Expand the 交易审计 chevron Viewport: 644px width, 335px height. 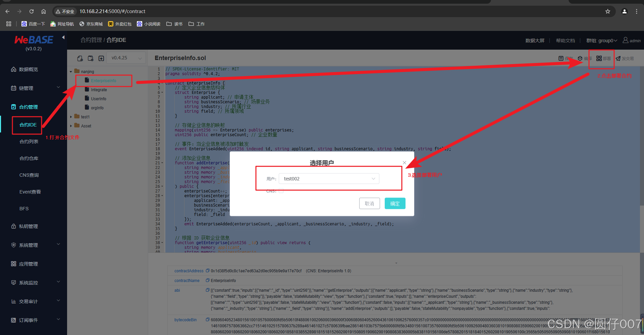(58, 301)
